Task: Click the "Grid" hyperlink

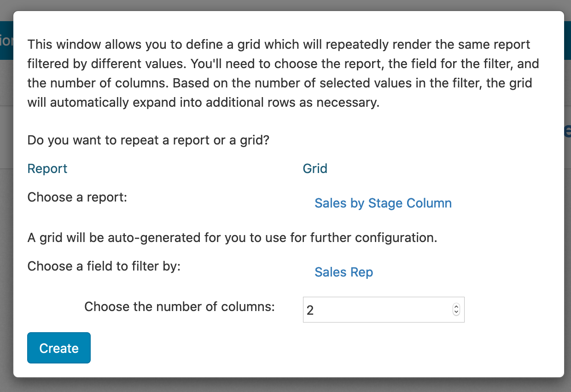Action: (x=315, y=168)
